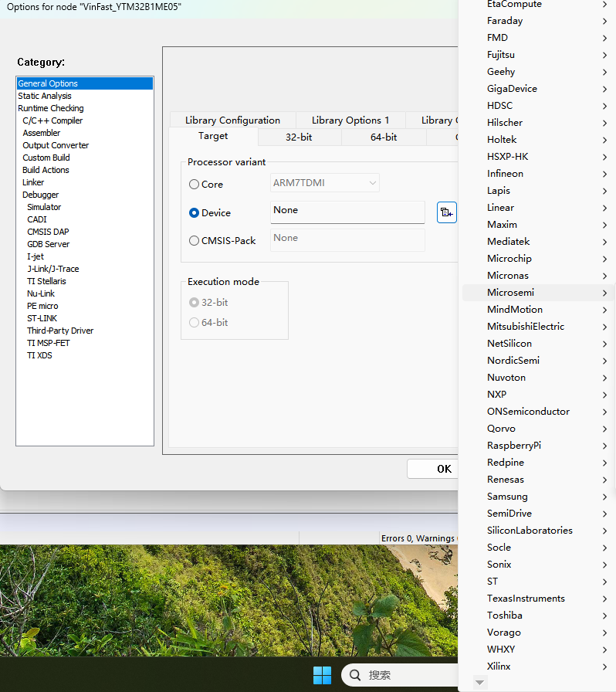The width and height of the screenshot is (616, 692).
Task: Select J-Link/J-Trace debugger driver
Action: click(x=53, y=269)
